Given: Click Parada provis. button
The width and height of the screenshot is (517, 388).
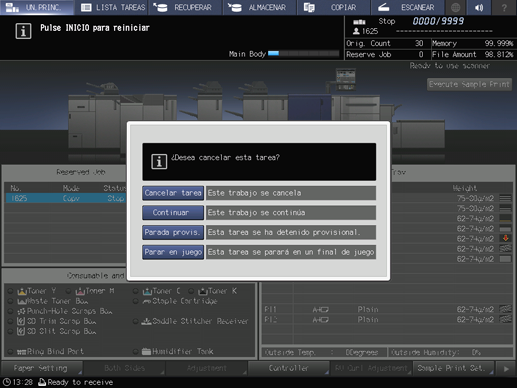Looking at the screenshot, I should point(173,232).
